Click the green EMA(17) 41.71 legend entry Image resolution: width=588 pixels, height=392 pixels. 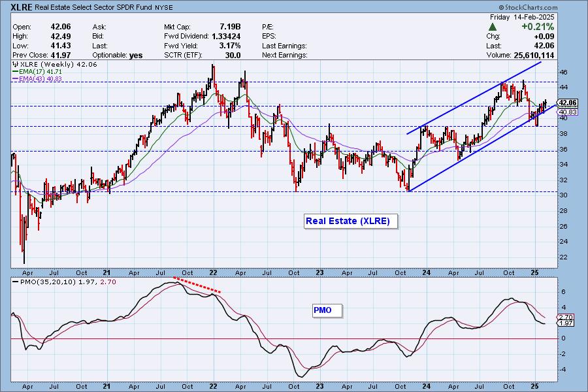click(37, 72)
